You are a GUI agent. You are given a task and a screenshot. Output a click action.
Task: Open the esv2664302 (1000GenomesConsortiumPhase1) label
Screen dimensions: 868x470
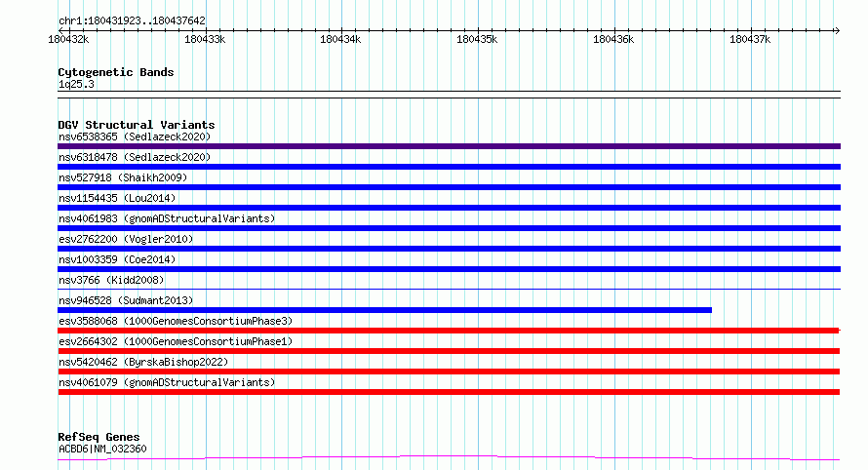176,341
